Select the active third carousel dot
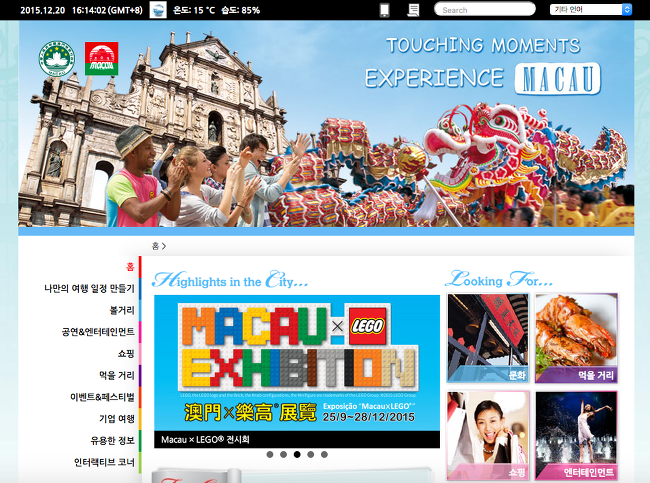 (297, 454)
